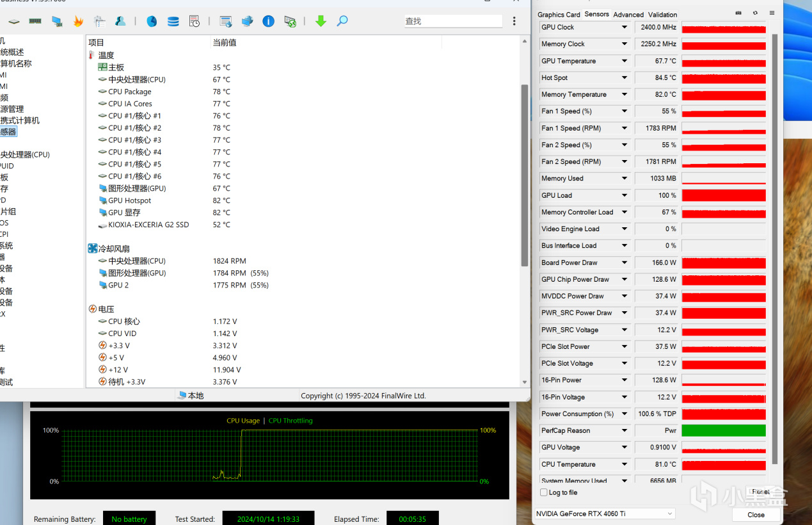Open the Board Power Draw dropdown

tap(625, 262)
